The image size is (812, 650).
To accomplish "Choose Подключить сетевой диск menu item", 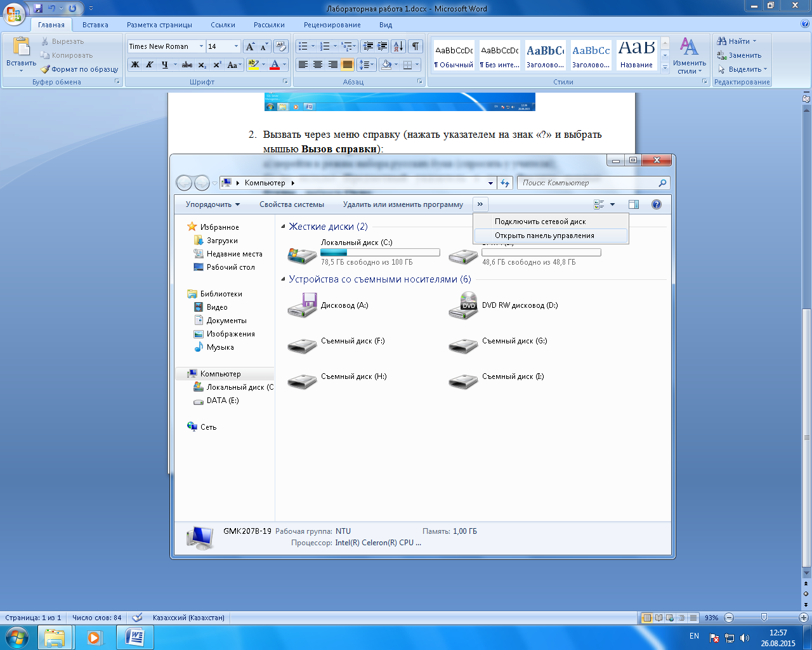I will [x=551, y=222].
